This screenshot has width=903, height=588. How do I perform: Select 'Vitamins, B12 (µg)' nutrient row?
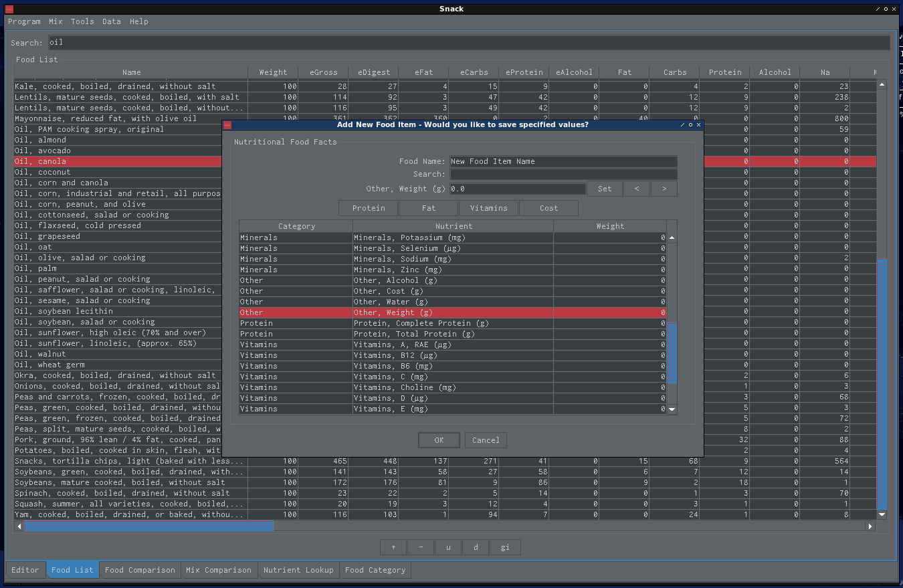453,355
